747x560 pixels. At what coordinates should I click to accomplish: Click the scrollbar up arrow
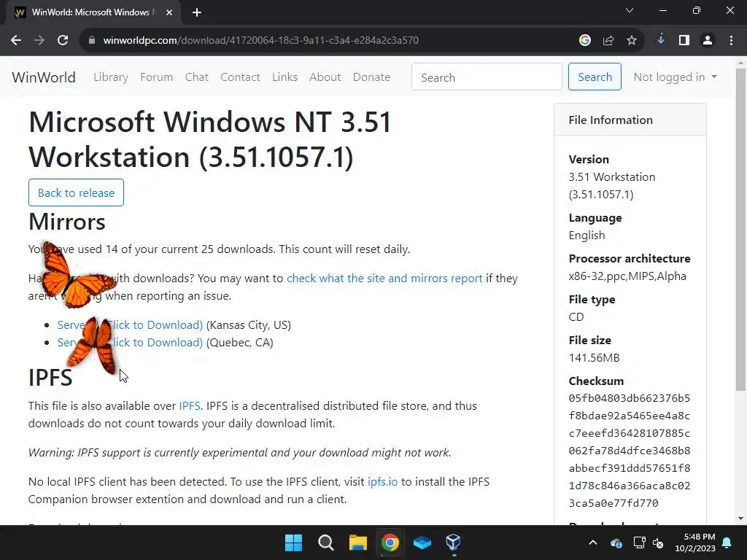(x=740, y=63)
